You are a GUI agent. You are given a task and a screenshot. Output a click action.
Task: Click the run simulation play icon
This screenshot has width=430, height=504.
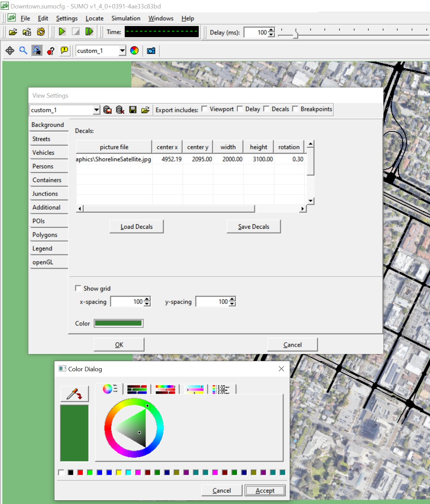click(x=62, y=32)
